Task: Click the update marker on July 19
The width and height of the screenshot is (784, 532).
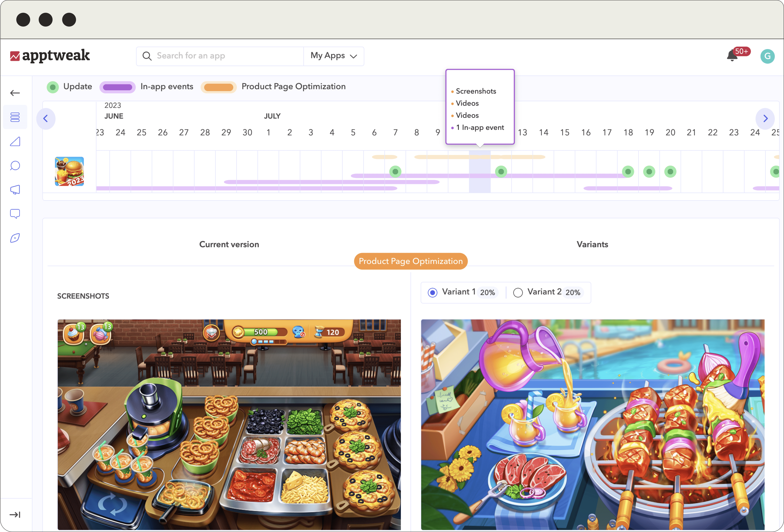Action: coord(649,172)
